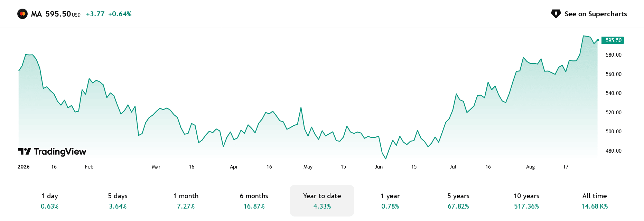Switch to 6 months range
Image resolution: width=644 pixels, height=221 pixels.
(x=254, y=201)
